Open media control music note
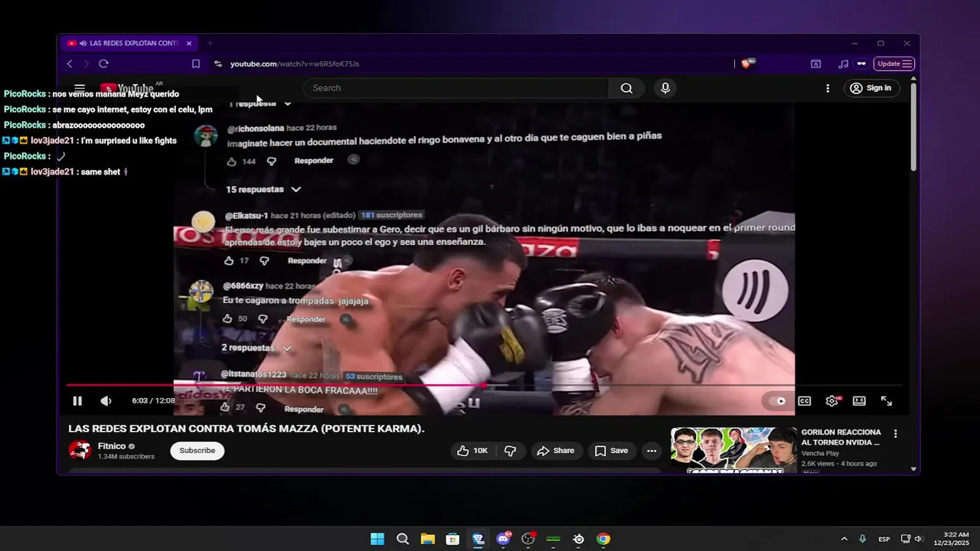Viewport: 980px width, 551px height. pos(843,64)
